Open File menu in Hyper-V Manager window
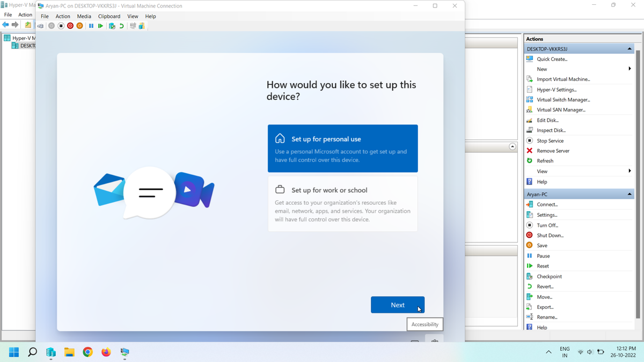This screenshot has height=362, width=644. pyautogui.click(x=8, y=15)
